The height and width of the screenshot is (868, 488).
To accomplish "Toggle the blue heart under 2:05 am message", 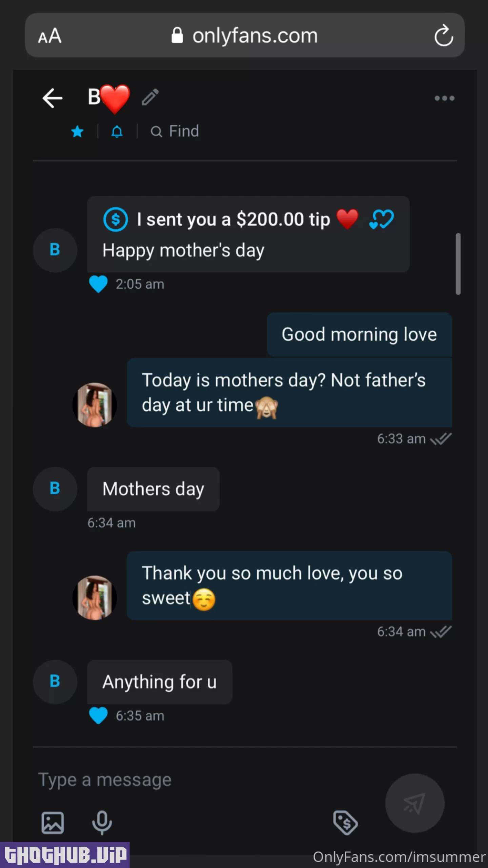I will [98, 284].
